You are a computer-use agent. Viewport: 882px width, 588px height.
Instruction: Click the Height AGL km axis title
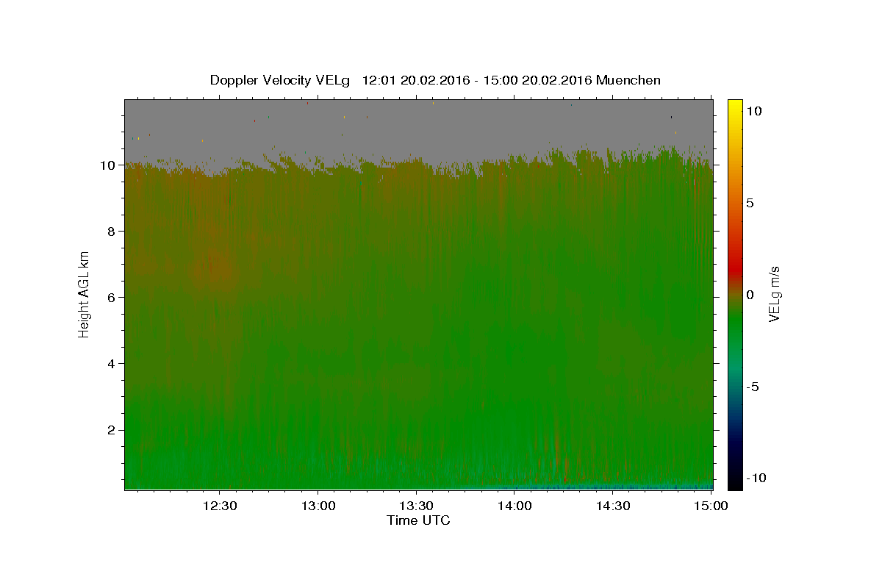(x=84, y=295)
